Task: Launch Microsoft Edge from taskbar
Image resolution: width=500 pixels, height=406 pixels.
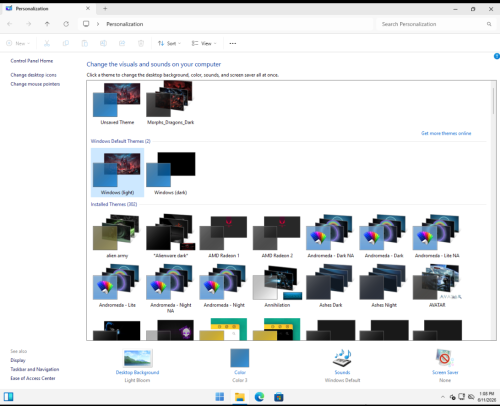Action: [259, 397]
